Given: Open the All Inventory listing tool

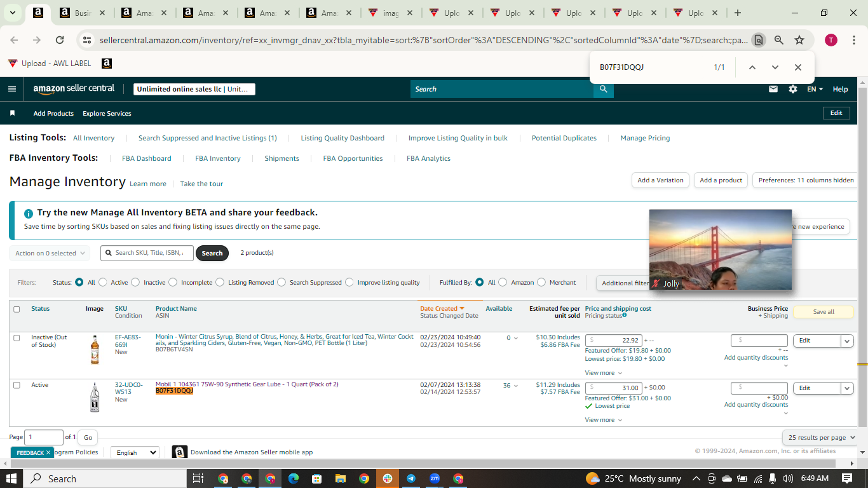Looking at the screenshot, I should point(93,138).
